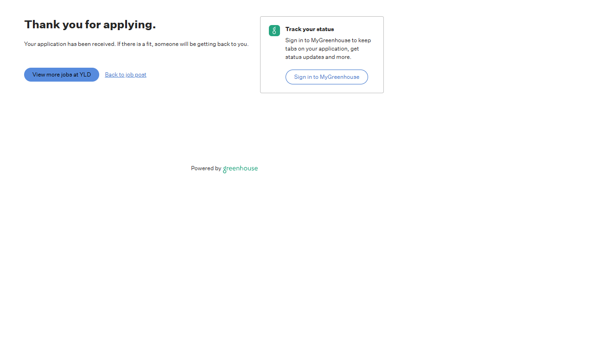Click the word 'MyGreenhouse' on the outlined button
The width and height of the screenshot is (598, 364).
pyautogui.click(x=339, y=77)
